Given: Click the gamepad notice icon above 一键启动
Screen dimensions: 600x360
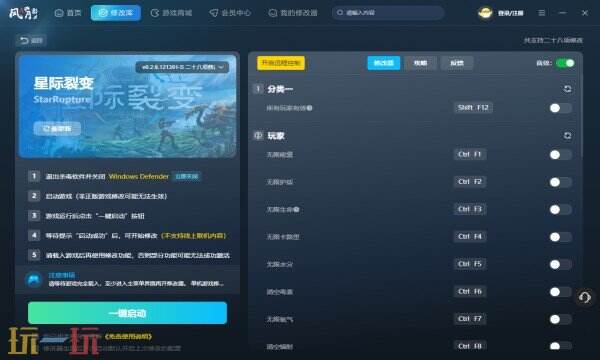Looking at the screenshot, I should pos(34,280).
